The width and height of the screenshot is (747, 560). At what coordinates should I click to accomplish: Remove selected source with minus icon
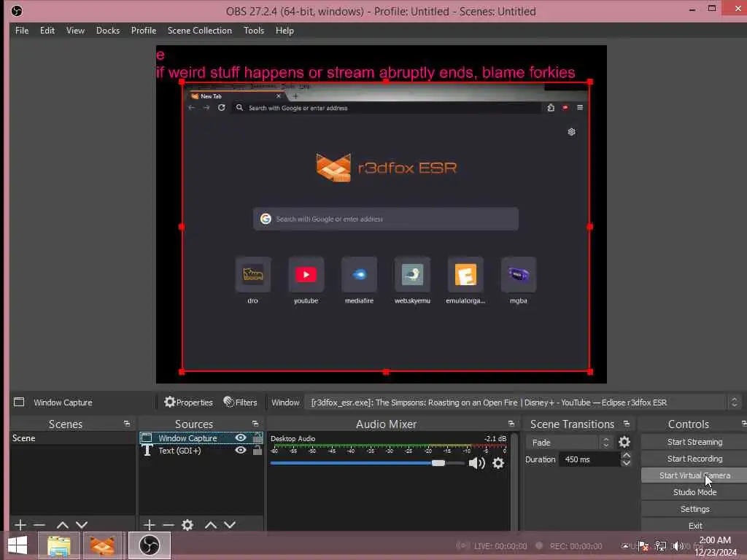(x=169, y=525)
